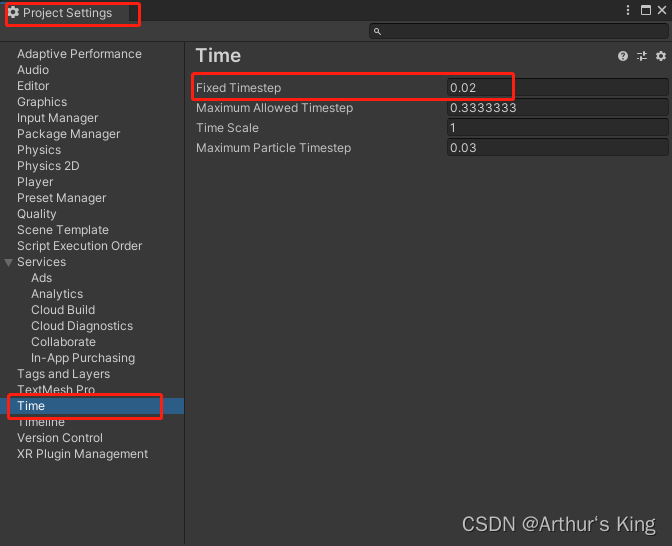Collapse the Services tree arrow
The height and width of the screenshot is (546, 672).
[8, 262]
